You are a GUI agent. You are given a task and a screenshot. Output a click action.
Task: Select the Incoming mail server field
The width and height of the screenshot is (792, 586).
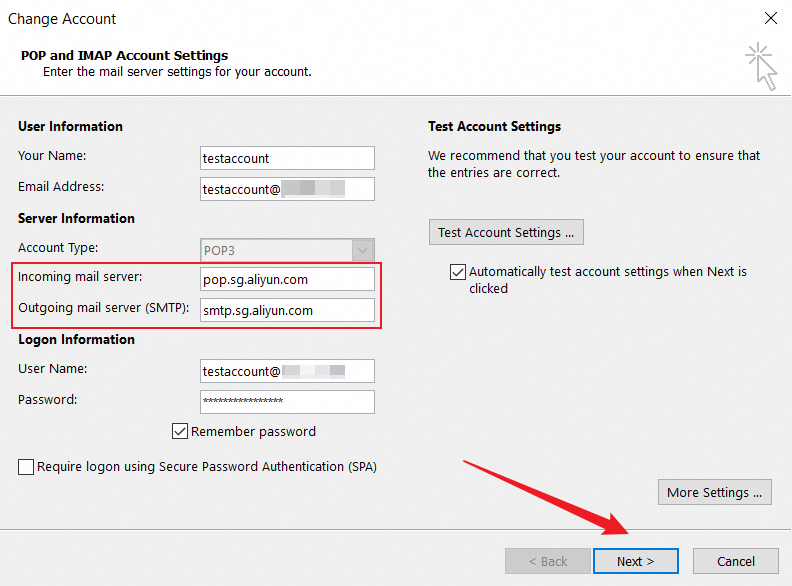click(x=287, y=279)
